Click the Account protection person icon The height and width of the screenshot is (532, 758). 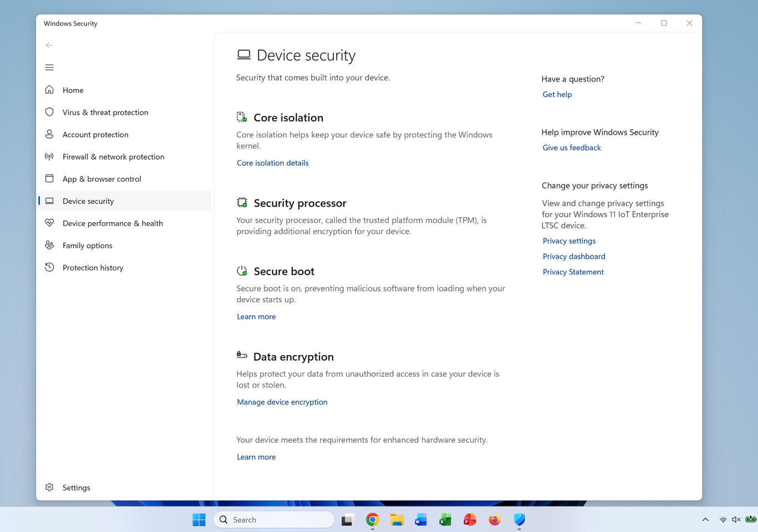pos(49,134)
